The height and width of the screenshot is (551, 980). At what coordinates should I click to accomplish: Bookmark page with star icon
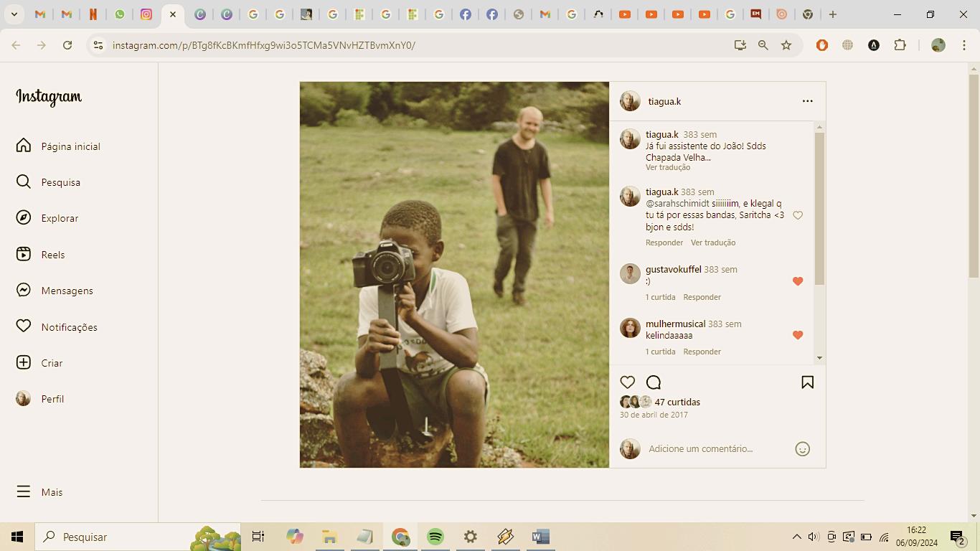pyautogui.click(x=786, y=45)
